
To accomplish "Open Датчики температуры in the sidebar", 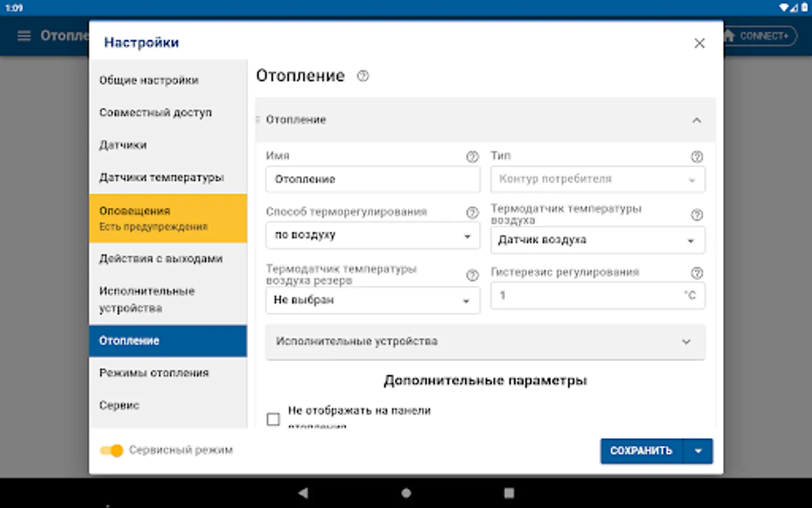I will [x=168, y=177].
